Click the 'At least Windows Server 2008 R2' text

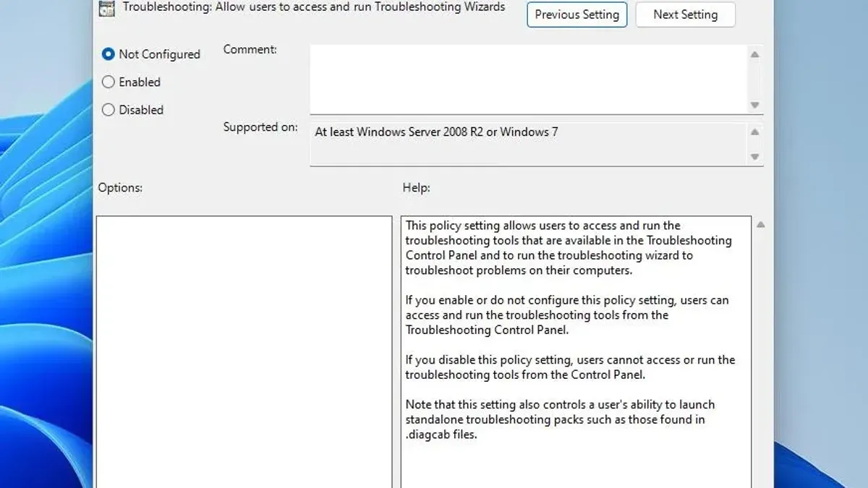click(436, 132)
